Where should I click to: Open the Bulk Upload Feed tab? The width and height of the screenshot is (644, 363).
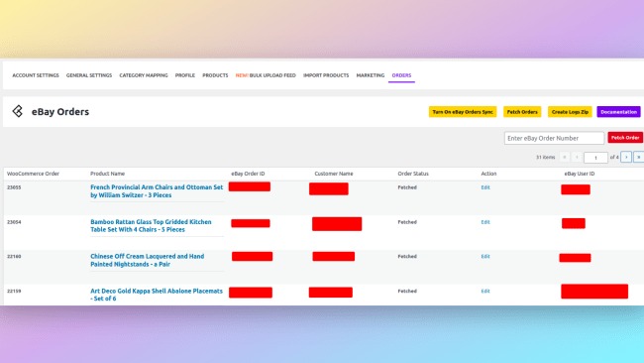click(x=266, y=75)
